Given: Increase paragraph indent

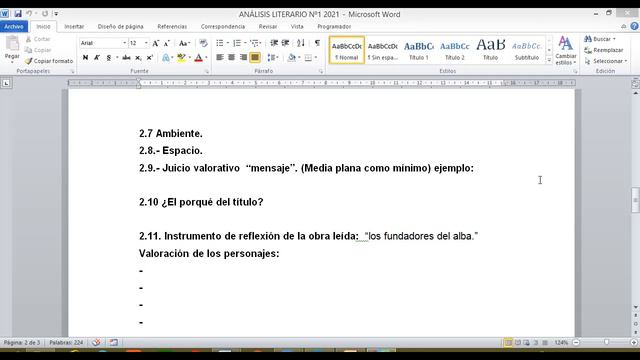Looking at the screenshot, I should tap(285, 43).
